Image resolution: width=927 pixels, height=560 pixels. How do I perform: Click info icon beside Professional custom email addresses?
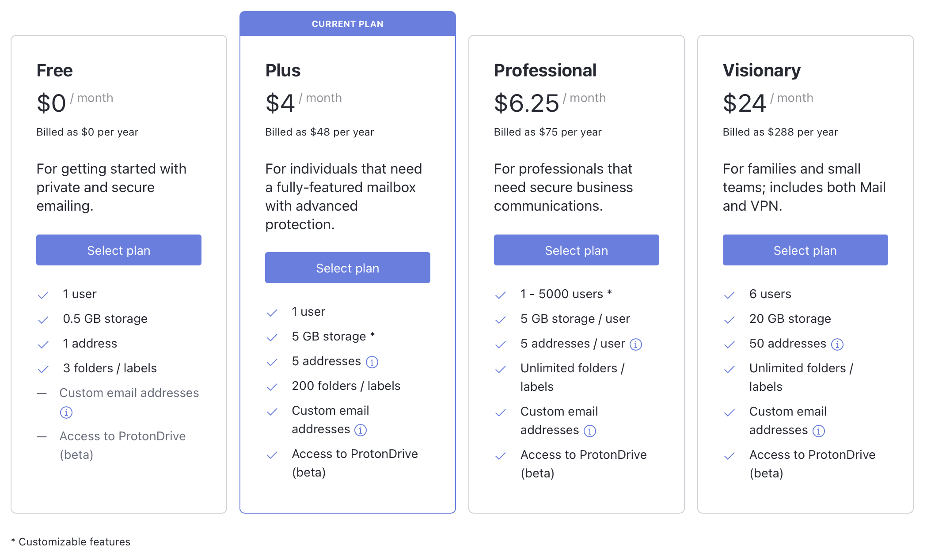(x=590, y=431)
